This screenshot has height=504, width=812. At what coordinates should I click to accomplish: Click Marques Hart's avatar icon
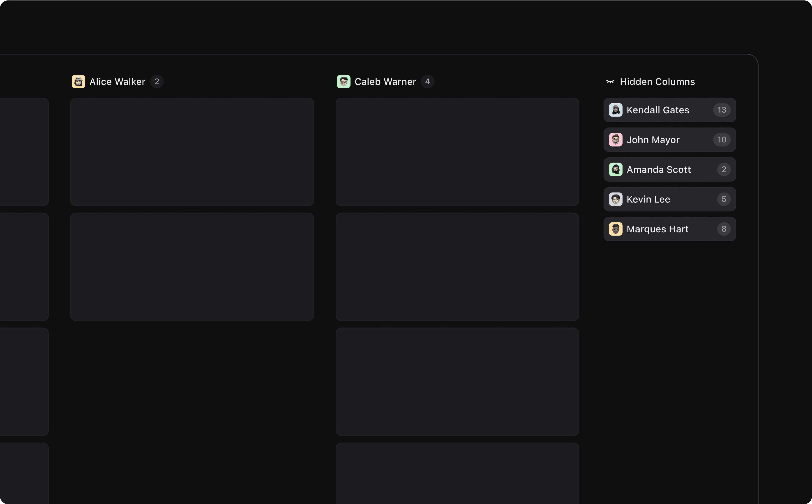[616, 229]
